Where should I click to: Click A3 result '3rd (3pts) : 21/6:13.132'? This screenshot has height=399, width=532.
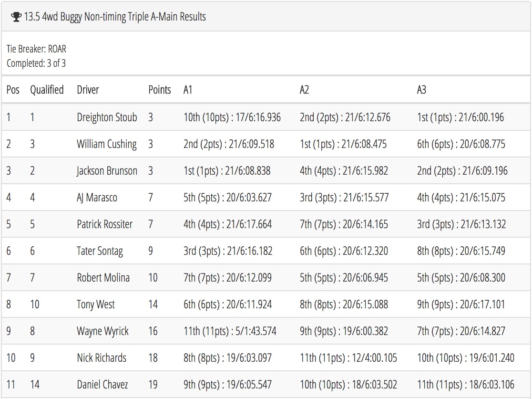click(461, 224)
